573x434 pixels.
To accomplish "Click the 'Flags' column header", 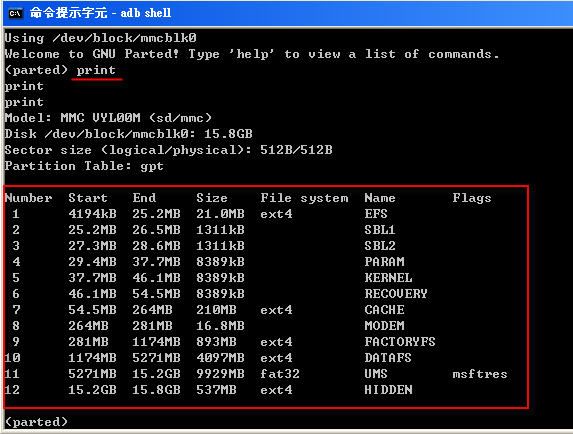I will click(x=472, y=198).
